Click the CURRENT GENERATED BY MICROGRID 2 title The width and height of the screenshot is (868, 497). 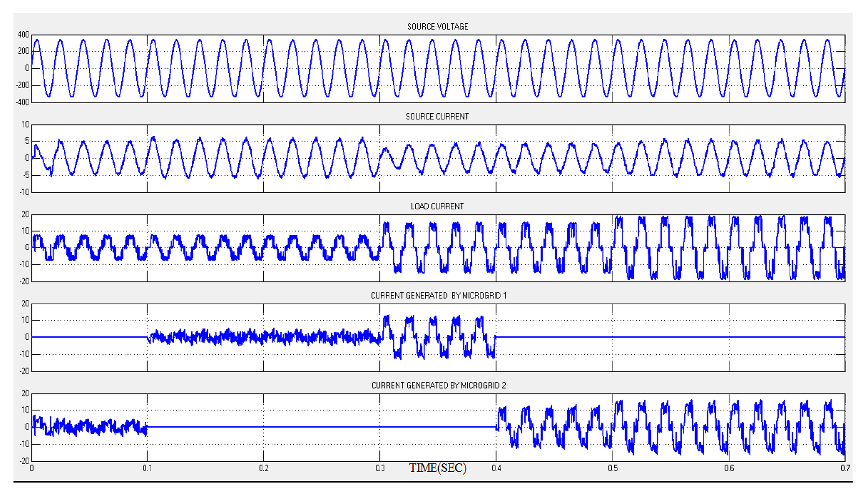[x=438, y=385]
